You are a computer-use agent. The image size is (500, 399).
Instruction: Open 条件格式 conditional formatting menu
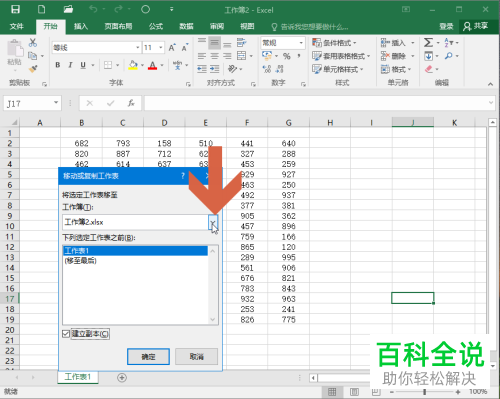(x=334, y=43)
